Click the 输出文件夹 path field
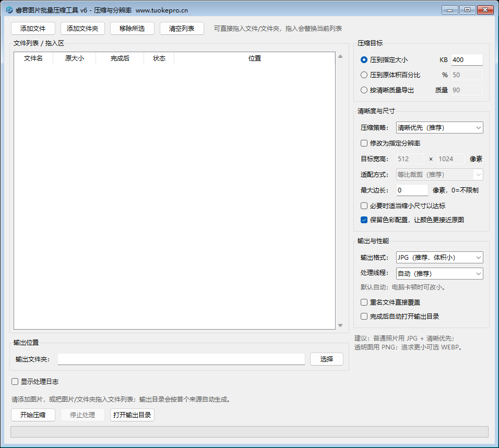 [x=182, y=359]
